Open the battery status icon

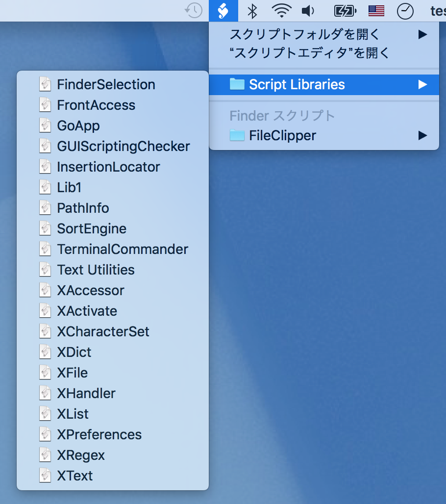pyautogui.click(x=345, y=11)
